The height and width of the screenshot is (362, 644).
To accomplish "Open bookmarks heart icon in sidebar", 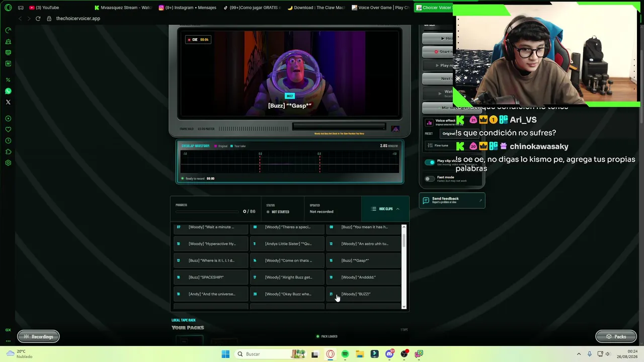I will point(8,130).
